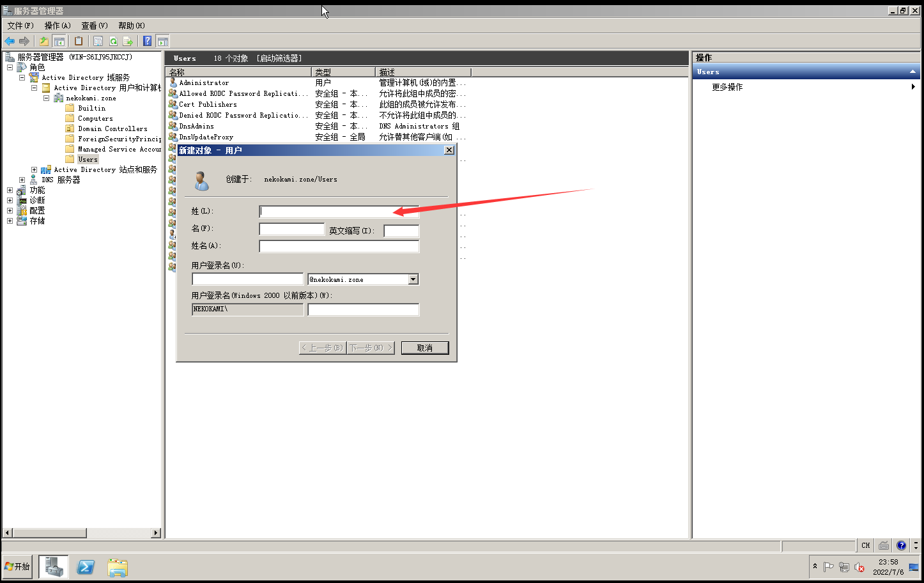Open the Properties toolbar icon
Image resolution: width=924 pixels, height=583 pixels.
pyautogui.click(x=98, y=41)
